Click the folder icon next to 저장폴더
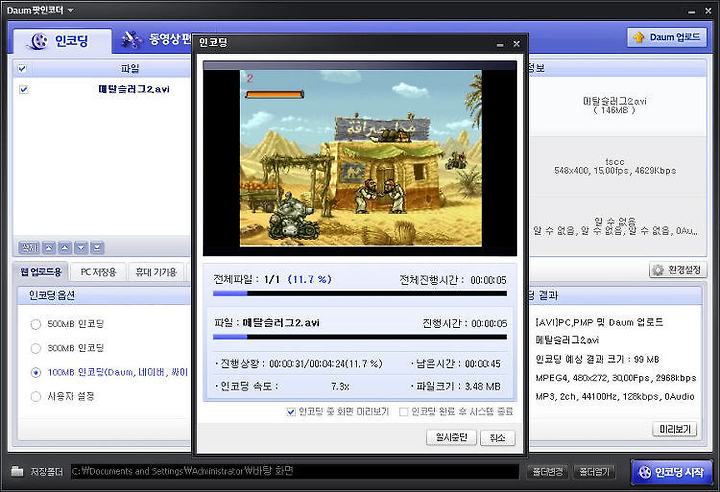The image size is (720, 492). 17,471
